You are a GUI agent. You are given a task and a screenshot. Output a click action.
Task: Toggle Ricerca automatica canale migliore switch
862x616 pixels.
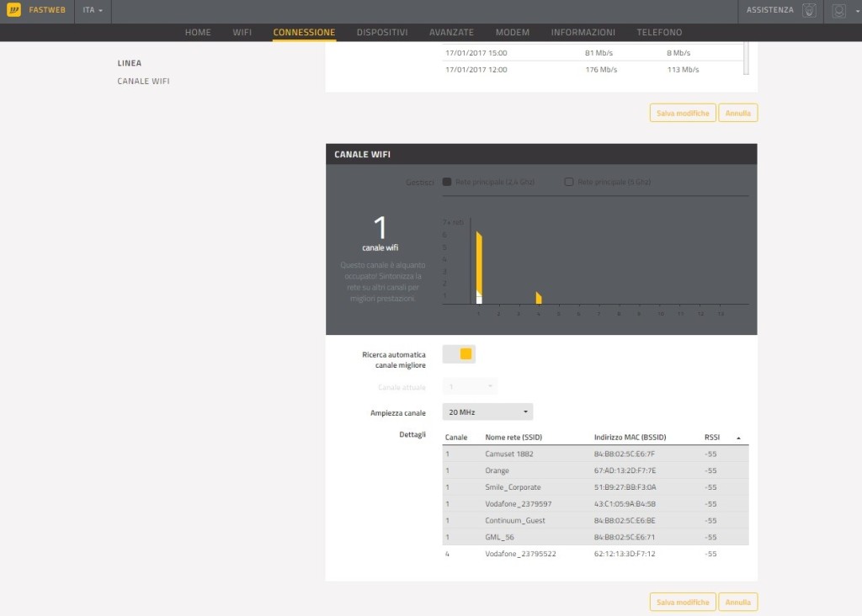(x=459, y=354)
